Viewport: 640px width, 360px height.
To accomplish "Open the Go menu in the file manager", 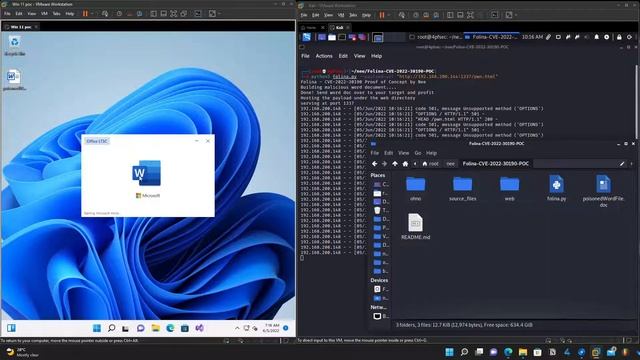I will click(418, 153).
